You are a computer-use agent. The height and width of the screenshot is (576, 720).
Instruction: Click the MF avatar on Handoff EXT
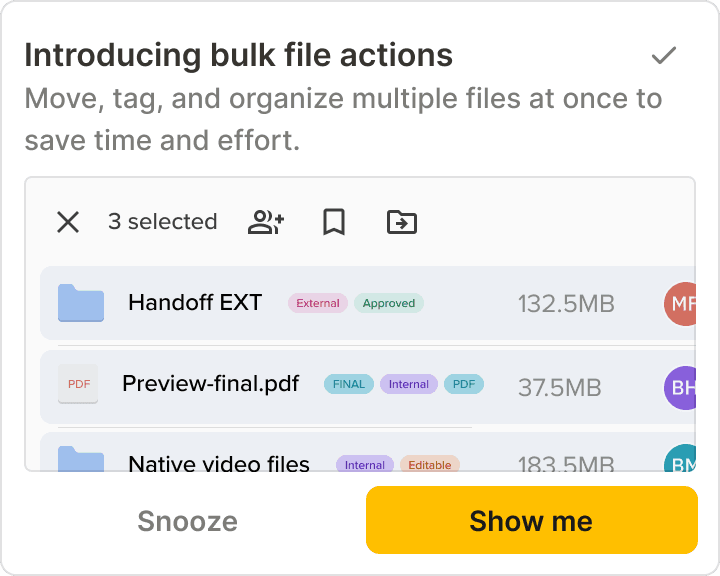pos(680,304)
